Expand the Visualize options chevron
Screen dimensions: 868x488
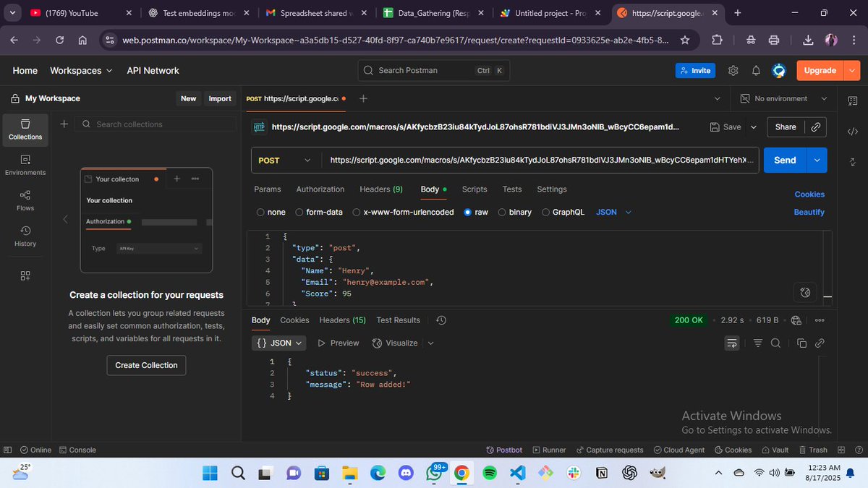coord(431,343)
